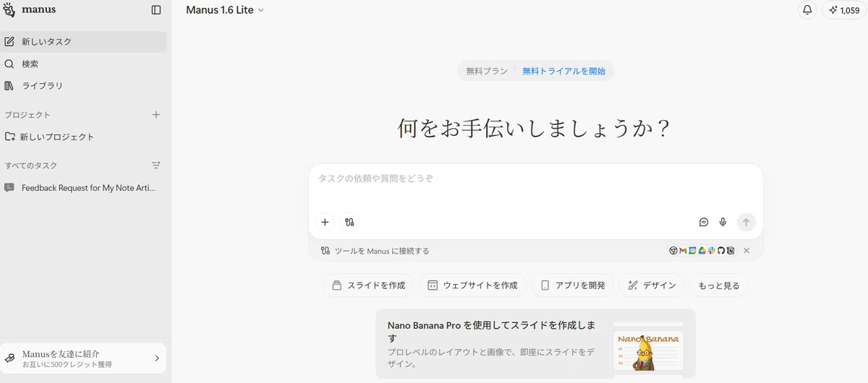Send the task with the arrow button
This screenshot has height=383, width=868.
click(x=746, y=223)
